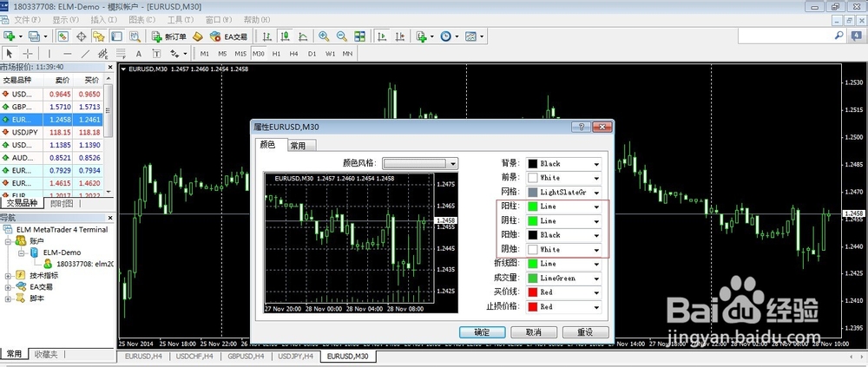Viewport: 868px width, 367px height.
Task: Select the arrow cursor tool
Action: coord(10,54)
